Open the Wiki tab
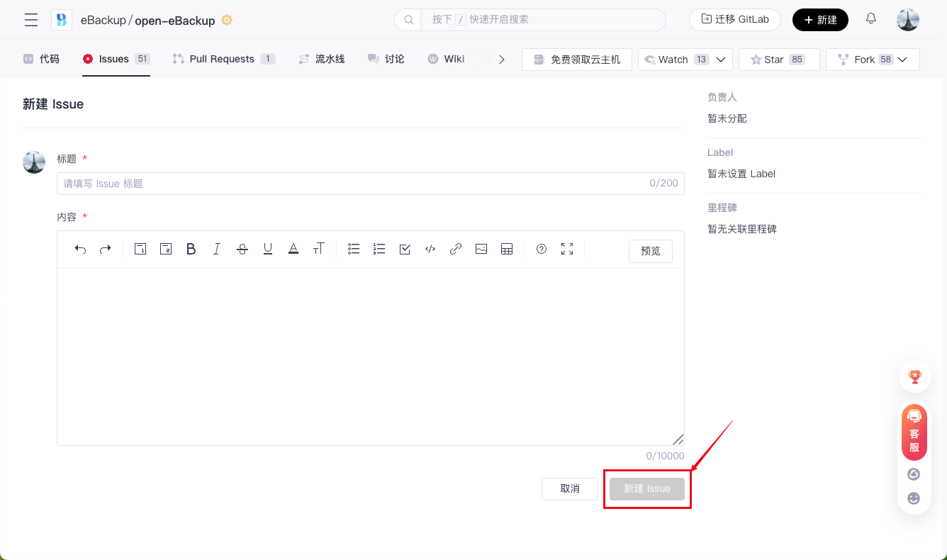The image size is (947, 560). coord(447,60)
